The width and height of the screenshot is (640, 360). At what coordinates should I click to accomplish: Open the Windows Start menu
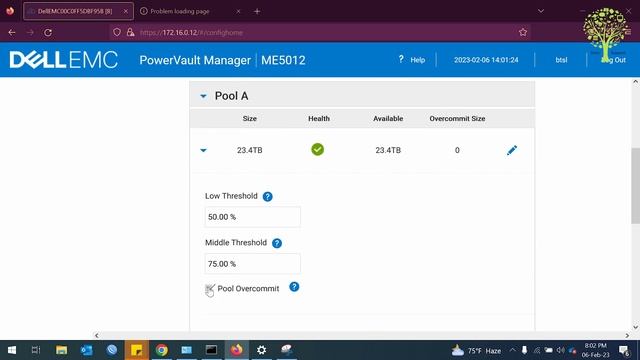pyautogui.click(x=12, y=350)
